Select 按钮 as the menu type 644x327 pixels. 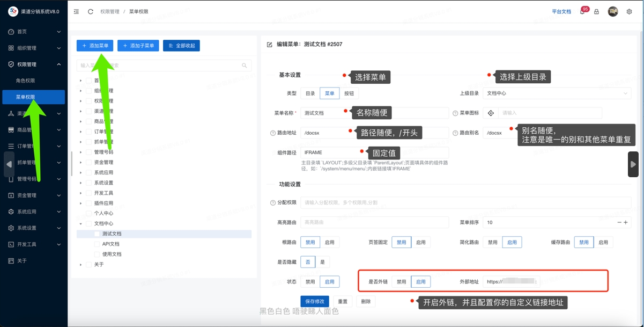pyautogui.click(x=349, y=93)
